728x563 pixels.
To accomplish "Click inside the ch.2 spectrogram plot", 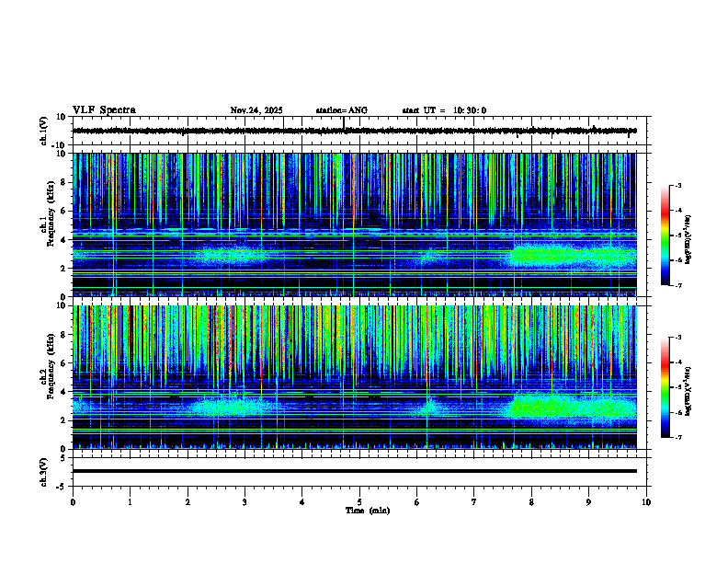I will point(354,377).
